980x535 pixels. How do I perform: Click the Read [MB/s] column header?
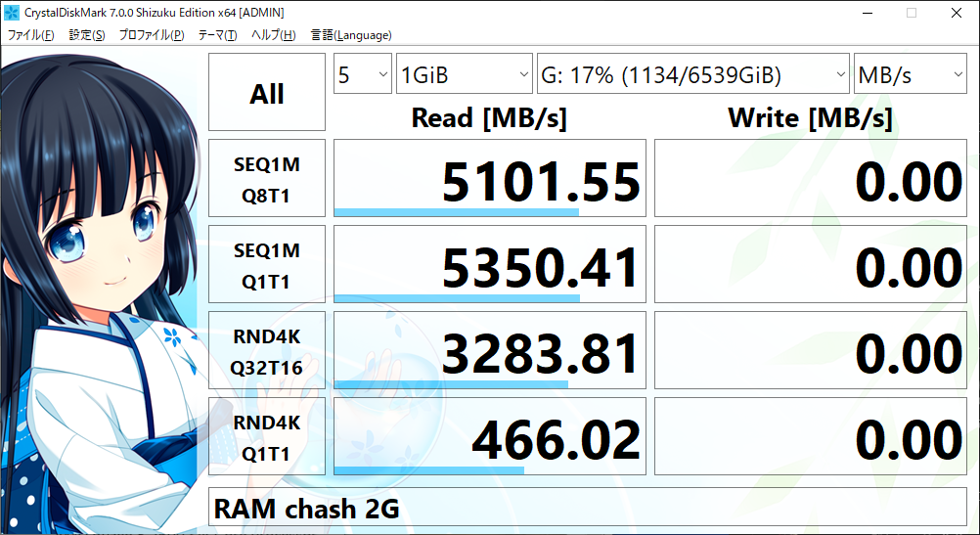489,117
